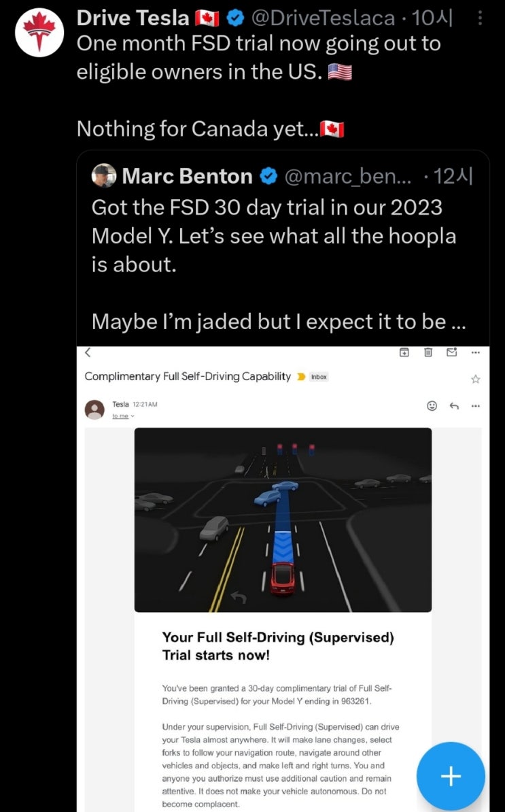Tap the blue compose plus button
This screenshot has width=505, height=812.
(x=451, y=776)
